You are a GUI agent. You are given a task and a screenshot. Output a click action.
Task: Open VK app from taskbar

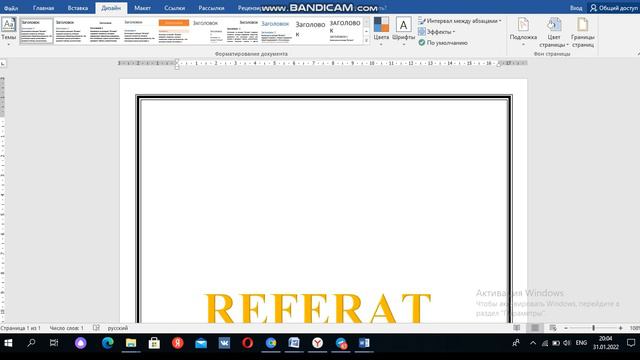click(224, 343)
